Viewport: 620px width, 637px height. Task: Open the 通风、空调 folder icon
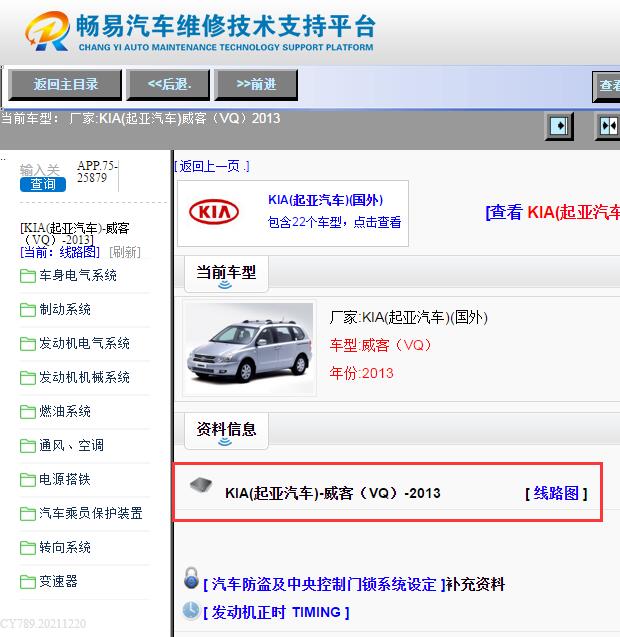28,446
